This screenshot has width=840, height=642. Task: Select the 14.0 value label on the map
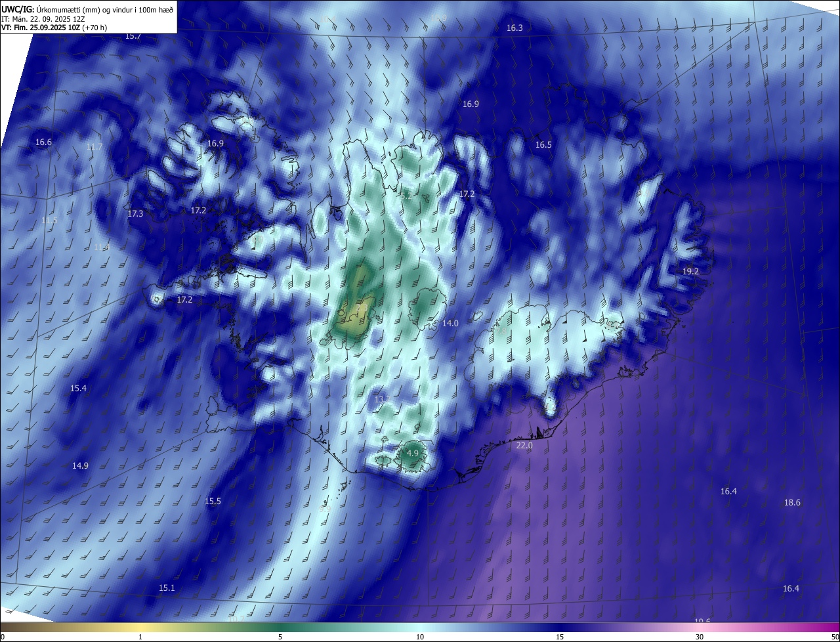pos(450,324)
